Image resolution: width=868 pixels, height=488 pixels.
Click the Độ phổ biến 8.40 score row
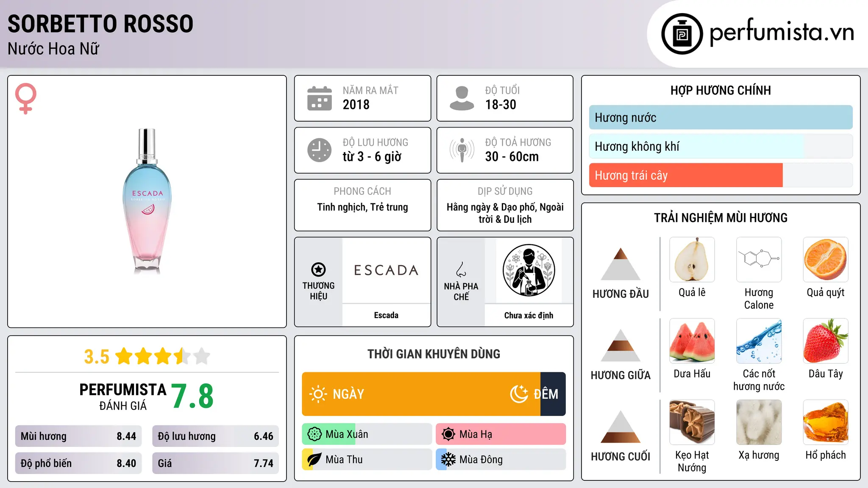78,463
